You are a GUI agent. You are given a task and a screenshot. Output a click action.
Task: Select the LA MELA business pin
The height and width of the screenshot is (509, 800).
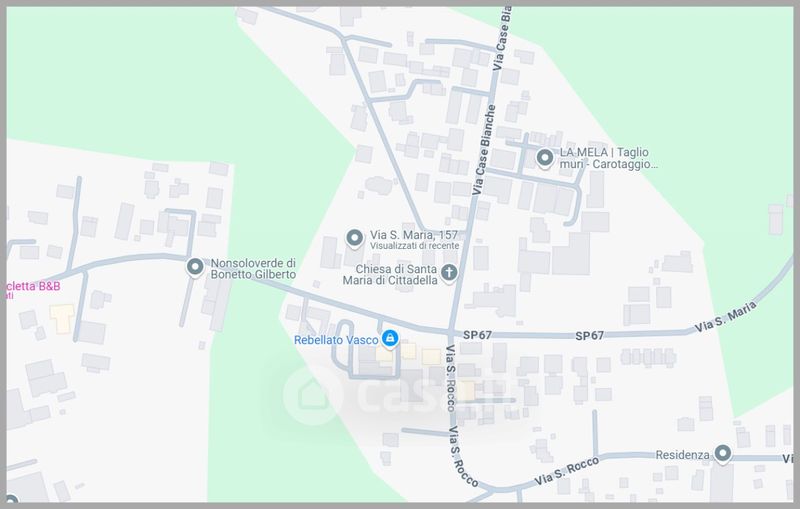pyautogui.click(x=545, y=158)
